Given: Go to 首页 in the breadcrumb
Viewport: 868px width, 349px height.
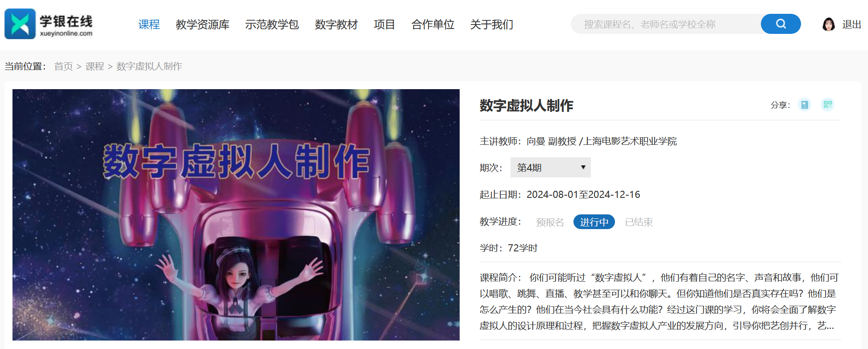Looking at the screenshot, I should click(63, 66).
